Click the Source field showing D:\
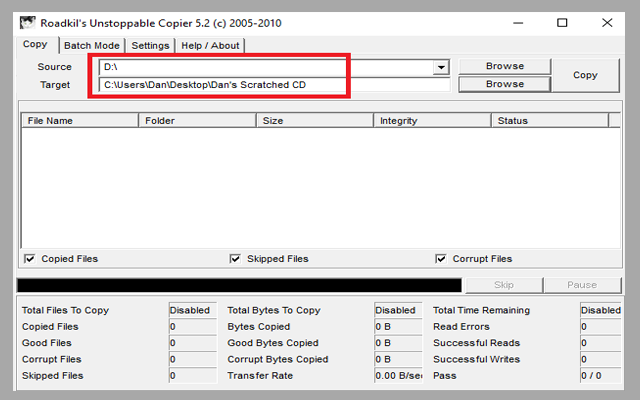Image resolution: width=640 pixels, height=400 pixels. coord(266,67)
